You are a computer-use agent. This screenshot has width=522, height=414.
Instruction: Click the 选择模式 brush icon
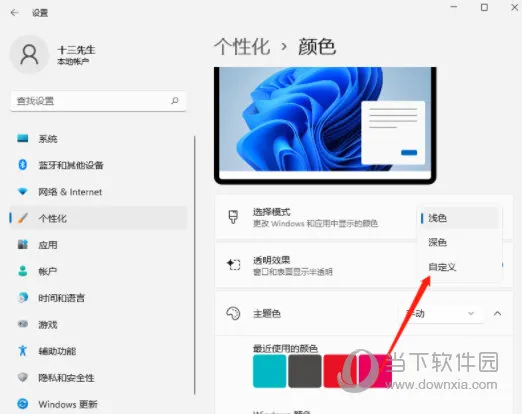pyautogui.click(x=233, y=217)
